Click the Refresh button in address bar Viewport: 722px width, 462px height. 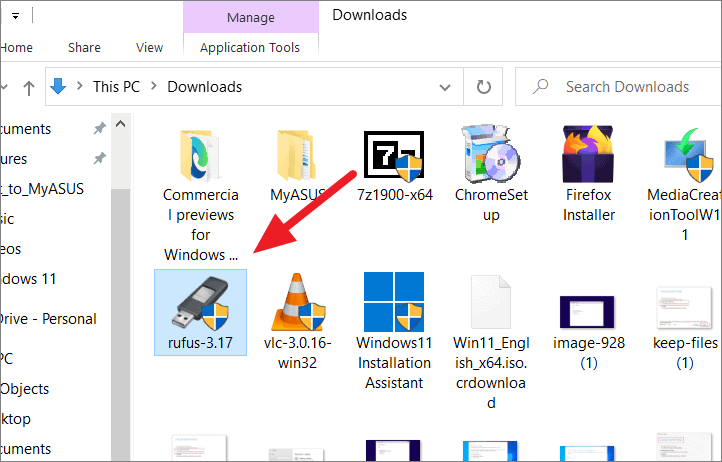[483, 87]
